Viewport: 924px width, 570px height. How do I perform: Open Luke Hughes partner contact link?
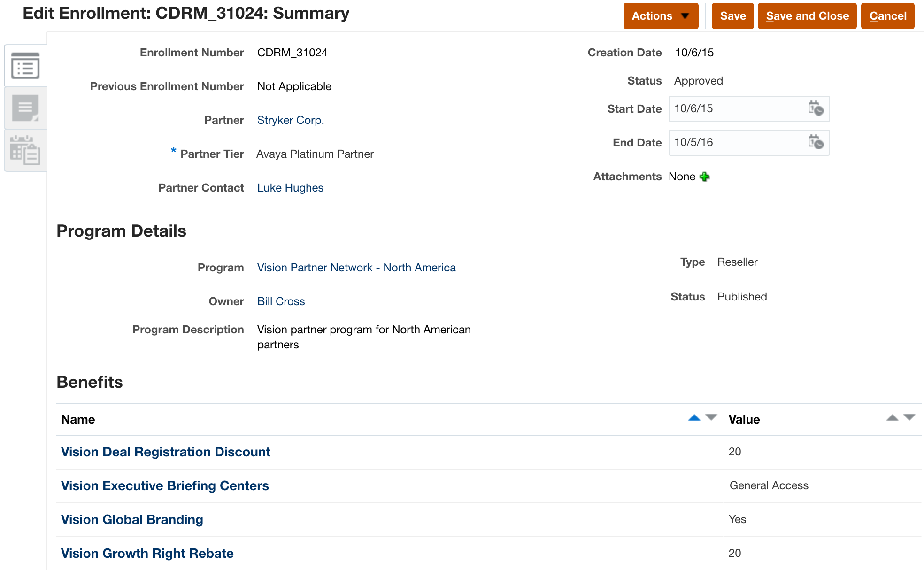coord(290,188)
